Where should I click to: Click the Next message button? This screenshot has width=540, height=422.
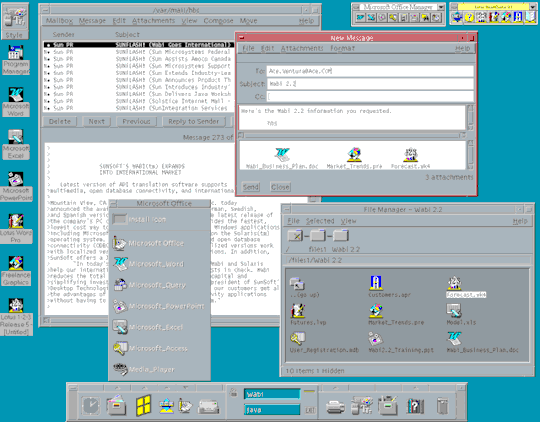96,121
